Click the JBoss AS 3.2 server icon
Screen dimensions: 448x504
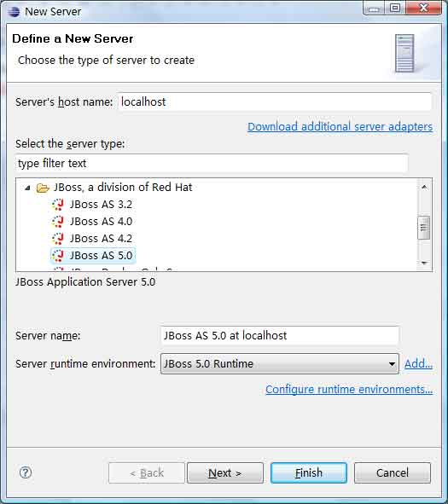pyautogui.click(x=58, y=205)
